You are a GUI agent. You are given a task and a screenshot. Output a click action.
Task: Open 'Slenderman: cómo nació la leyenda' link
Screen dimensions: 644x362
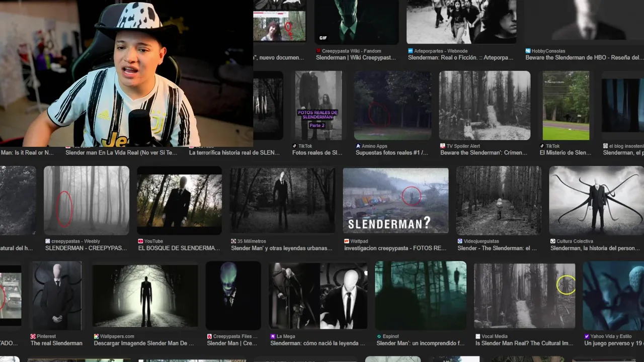317,343
